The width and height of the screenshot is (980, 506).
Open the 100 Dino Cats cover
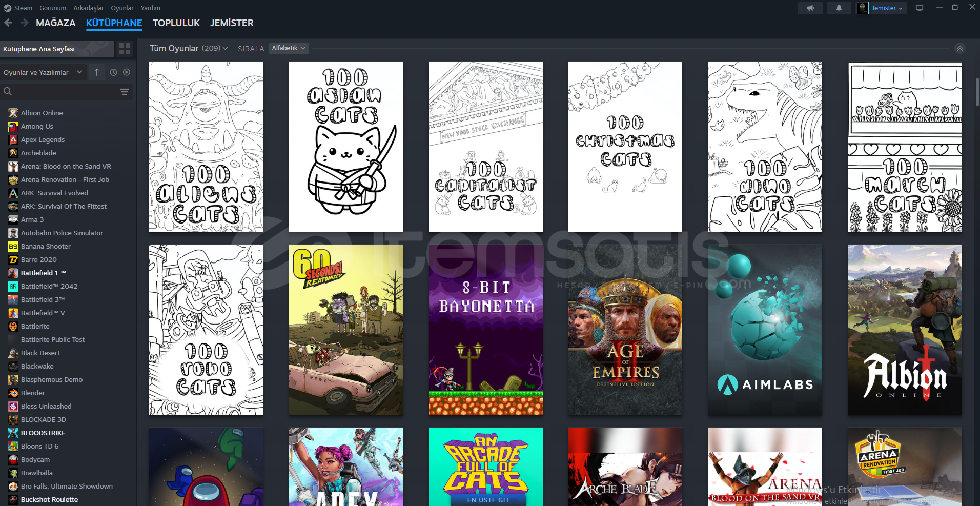[x=765, y=147]
